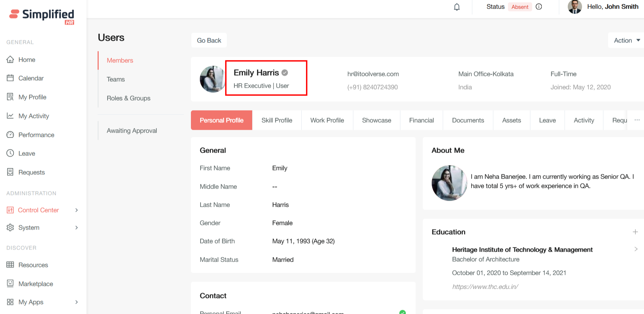Click the notification bell icon
Screen dimensions: 644x314
click(x=457, y=7)
